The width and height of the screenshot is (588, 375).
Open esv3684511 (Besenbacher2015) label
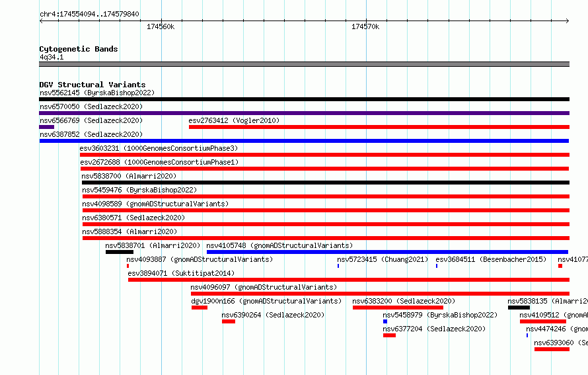click(491, 259)
